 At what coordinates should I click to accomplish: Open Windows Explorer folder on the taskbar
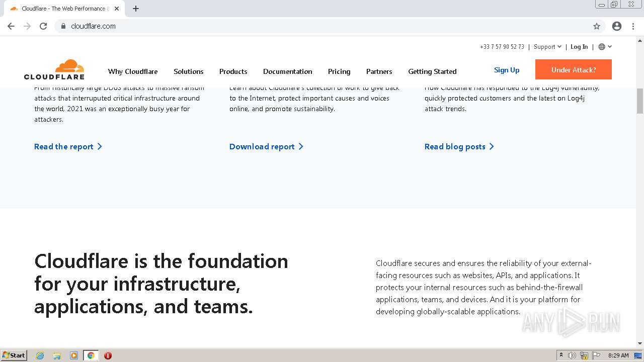[57, 355]
